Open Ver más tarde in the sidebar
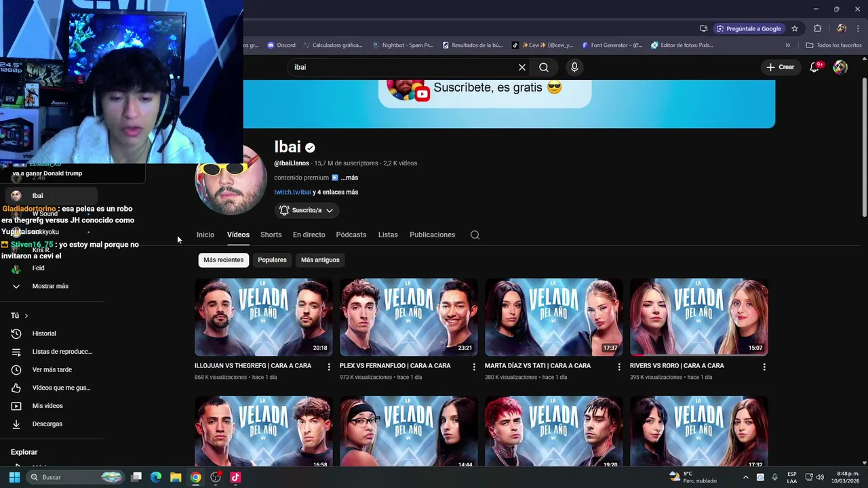Screen dimensions: 868x488 tap(52, 369)
